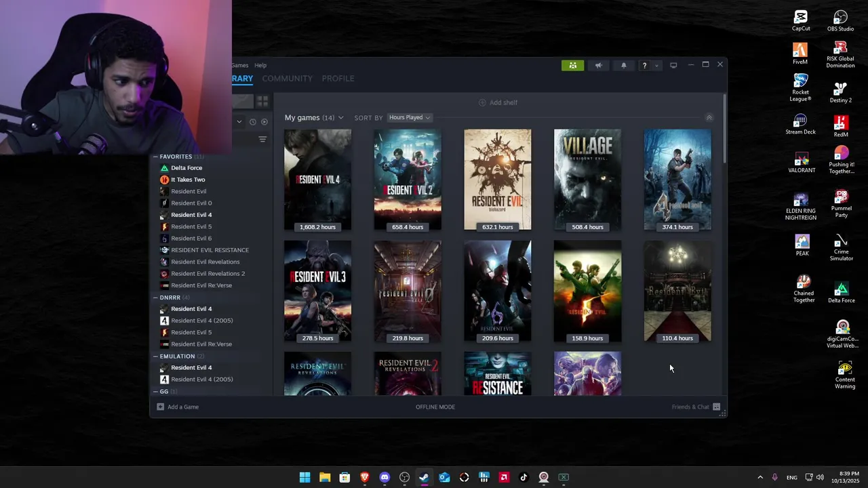Open Destiny 2 desktop icon
Viewport: 868px width, 488px height.
[840, 92]
